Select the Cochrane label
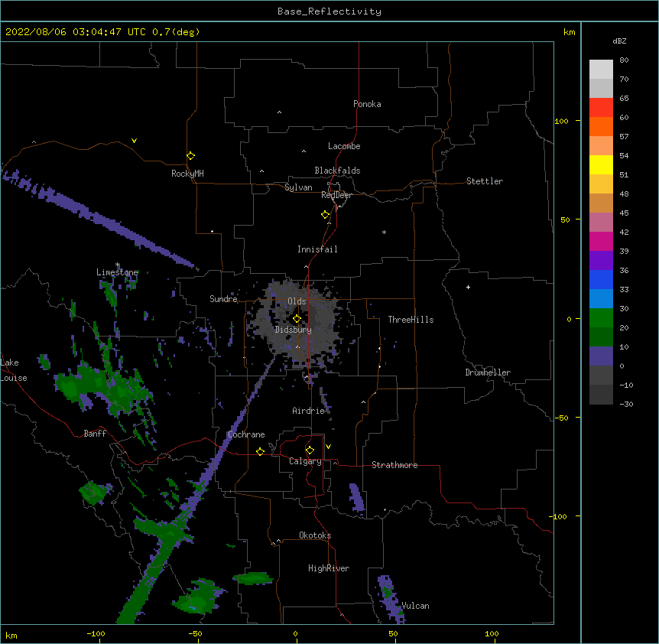659x644 pixels. coord(246,434)
